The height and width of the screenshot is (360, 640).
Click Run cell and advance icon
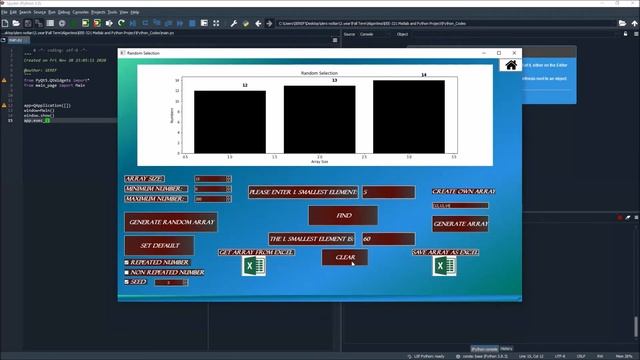coord(97,23)
